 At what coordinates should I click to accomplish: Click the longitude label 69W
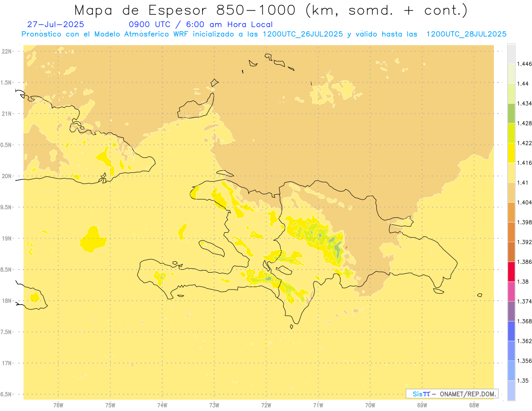[422, 405]
